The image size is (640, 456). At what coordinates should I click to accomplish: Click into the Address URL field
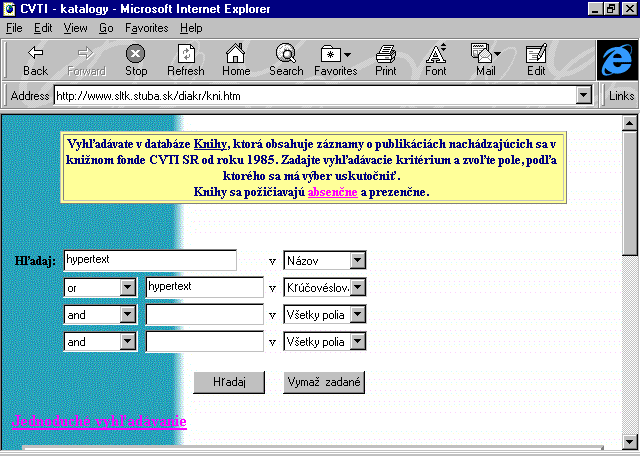click(315, 96)
